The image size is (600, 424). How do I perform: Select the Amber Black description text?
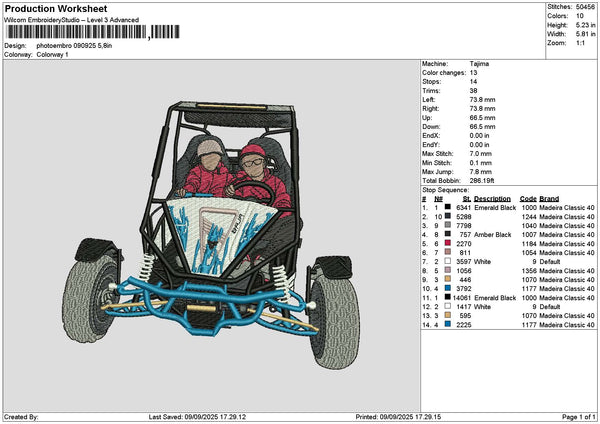click(492, 235)
